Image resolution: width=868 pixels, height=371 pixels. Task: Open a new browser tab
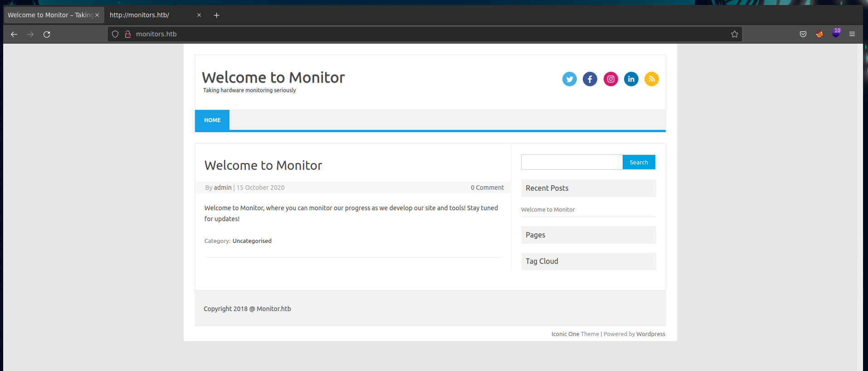217,15
